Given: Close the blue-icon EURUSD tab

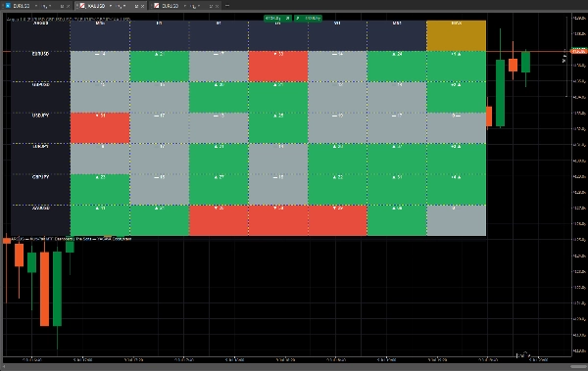Looking at the screenshot, I should (69, 6).
